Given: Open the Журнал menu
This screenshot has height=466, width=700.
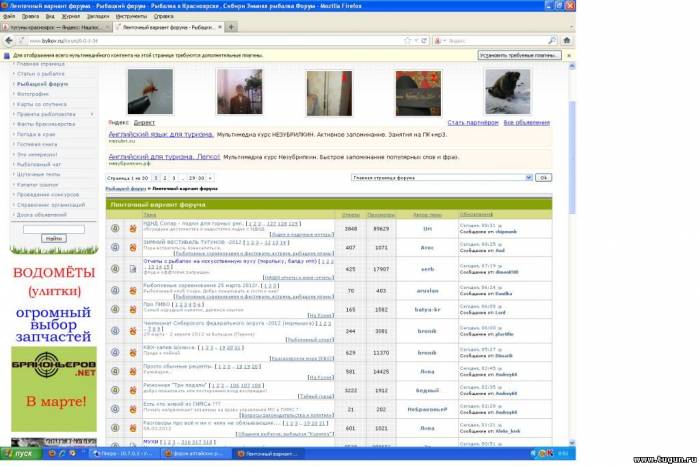Looking at the screenshot, I should tap(71, 16).
